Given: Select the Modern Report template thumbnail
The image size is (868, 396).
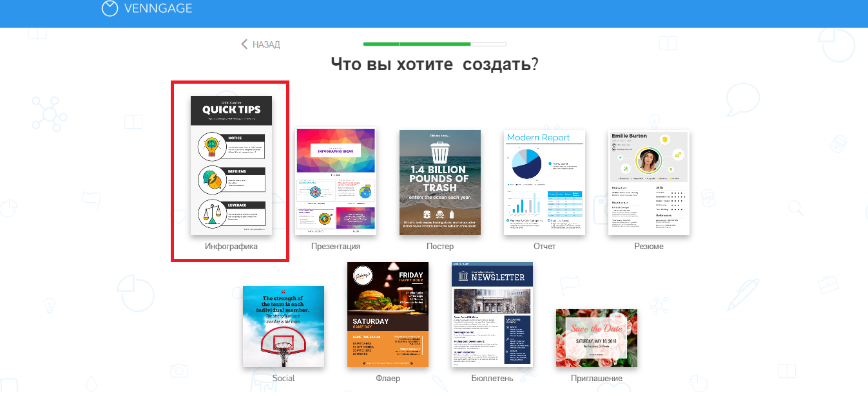Looking at the screenshot, I should (545, 182).
